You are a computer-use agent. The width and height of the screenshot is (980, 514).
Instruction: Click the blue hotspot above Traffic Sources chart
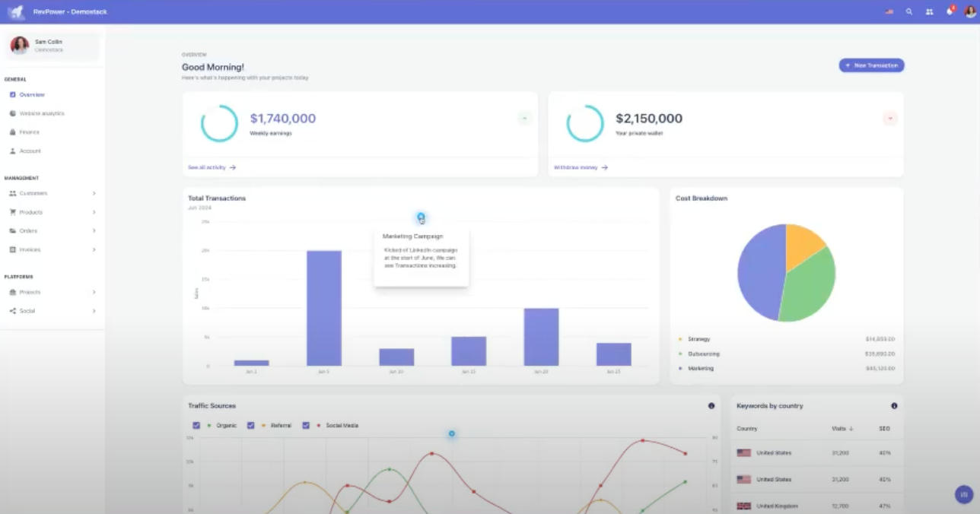(x=451, y=433)
